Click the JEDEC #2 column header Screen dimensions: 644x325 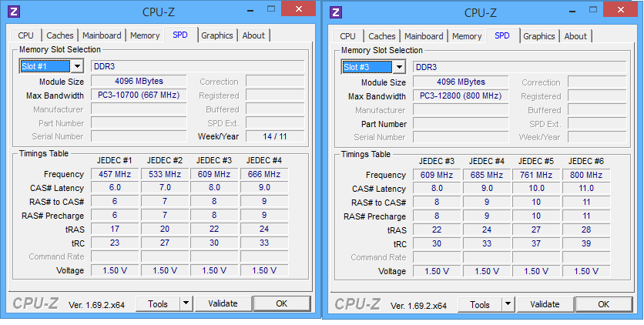[165, 160]
